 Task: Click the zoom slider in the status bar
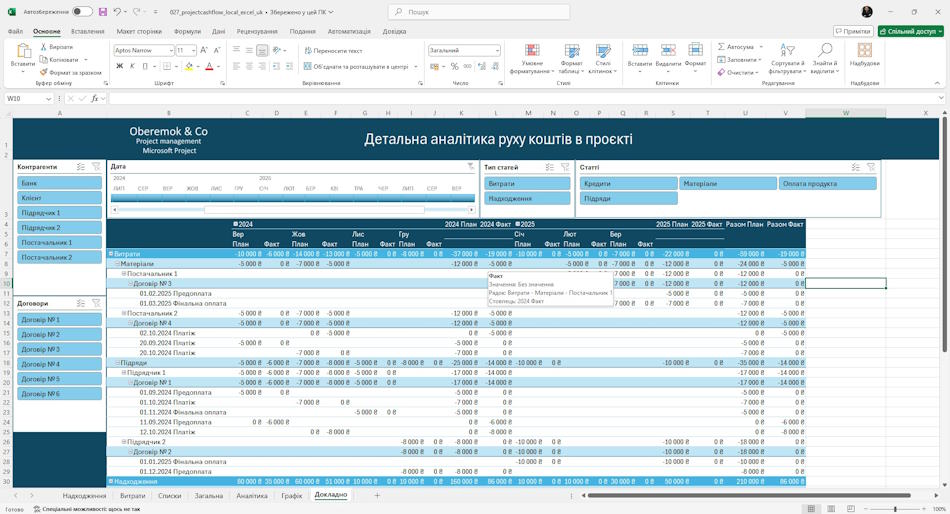(895, 509)
